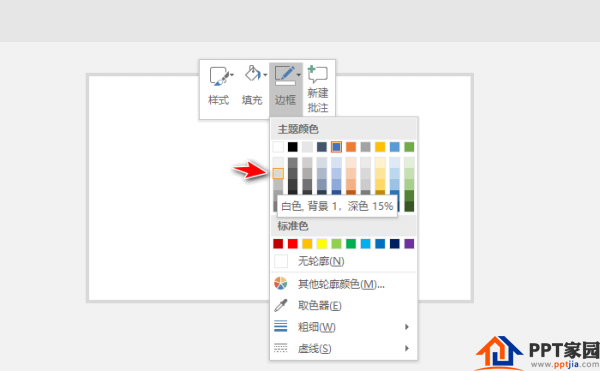Pick the black theme color swatch
Image resolution: width=600 pixels, height=371 pixels.
[293, 147]
